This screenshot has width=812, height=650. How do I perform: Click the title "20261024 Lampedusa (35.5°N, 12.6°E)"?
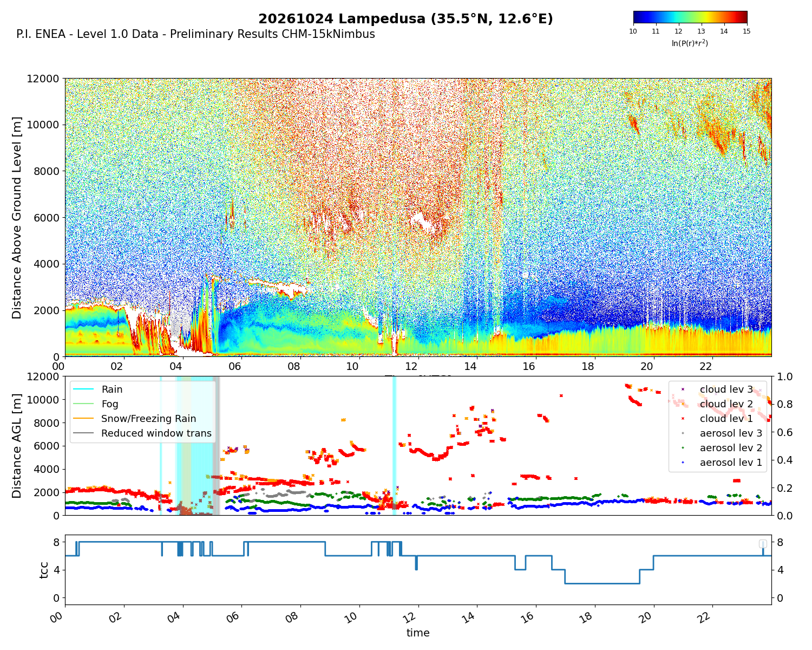(x=405, y=19)
